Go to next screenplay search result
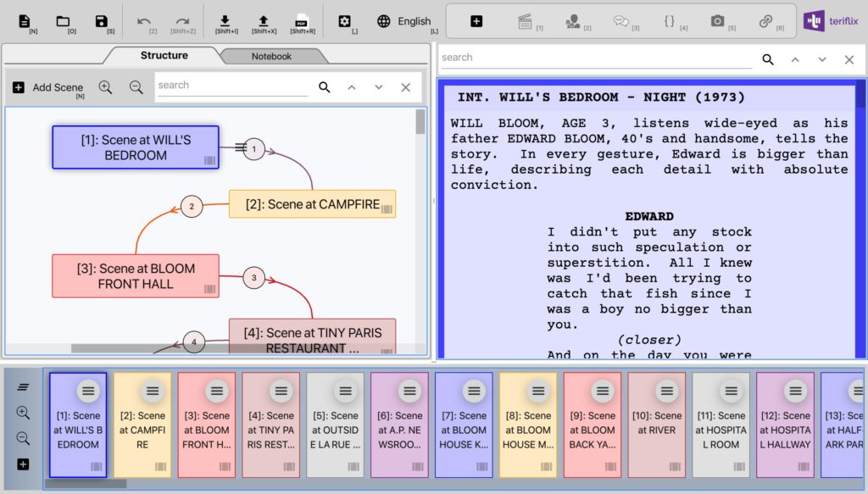Image resolution: width=868 pixels, height=494 pixels. [822, 59]
